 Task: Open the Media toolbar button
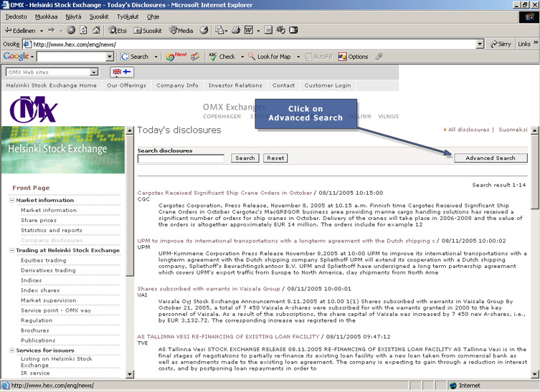pos(181,30)
